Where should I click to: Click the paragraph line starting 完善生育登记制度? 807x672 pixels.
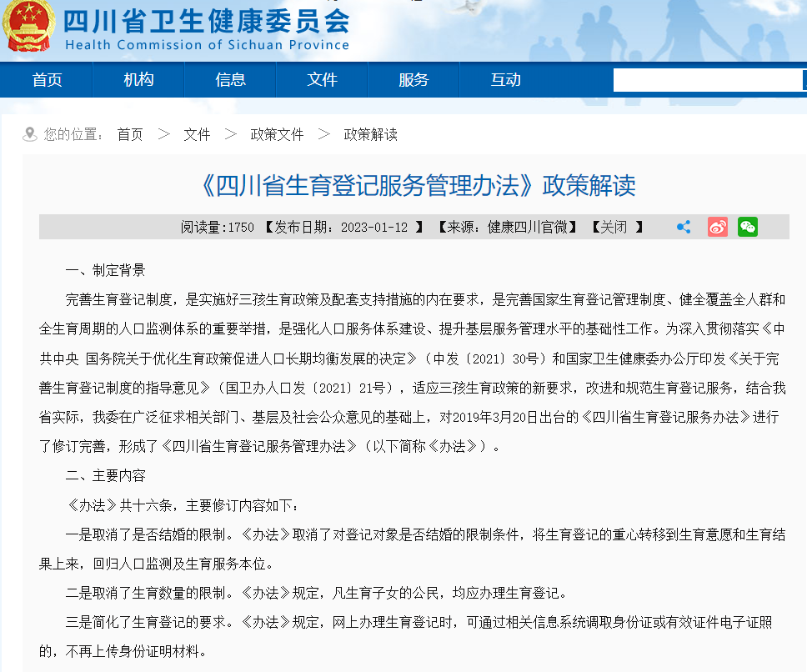[x=426, y=299]
